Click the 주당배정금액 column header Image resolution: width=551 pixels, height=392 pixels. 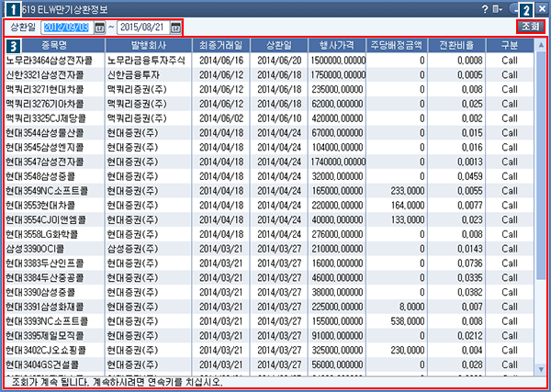point(398,44)
